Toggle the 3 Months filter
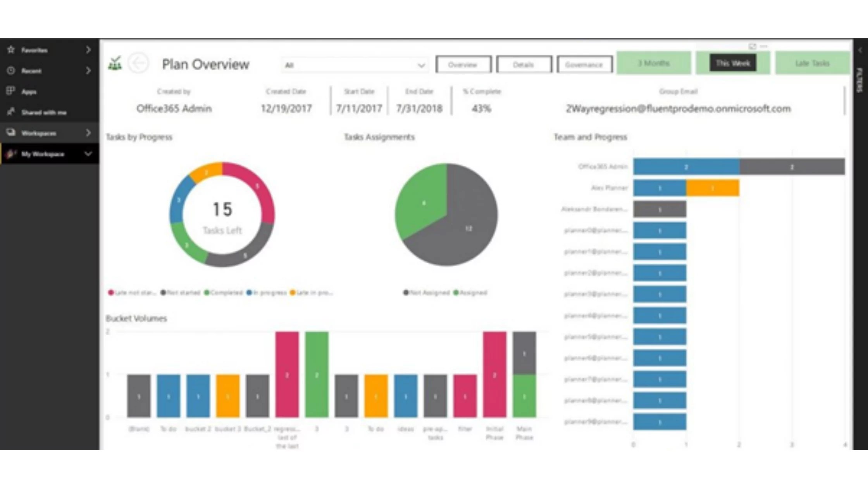 (x=653, y=63)
